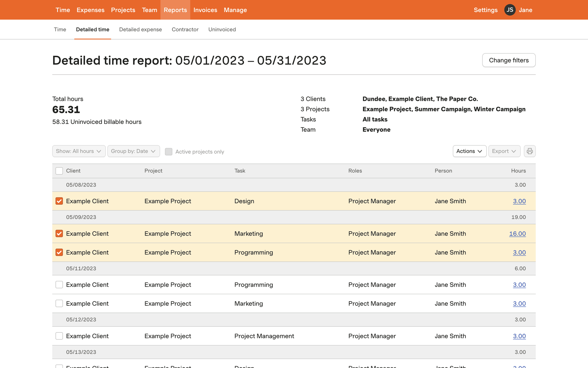Toggle the select-all checkbox in table header

[x=59, y=171]
